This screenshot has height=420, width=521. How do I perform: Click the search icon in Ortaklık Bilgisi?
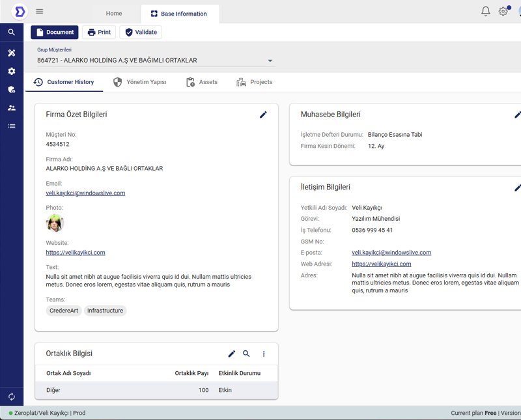coord(246,354)
